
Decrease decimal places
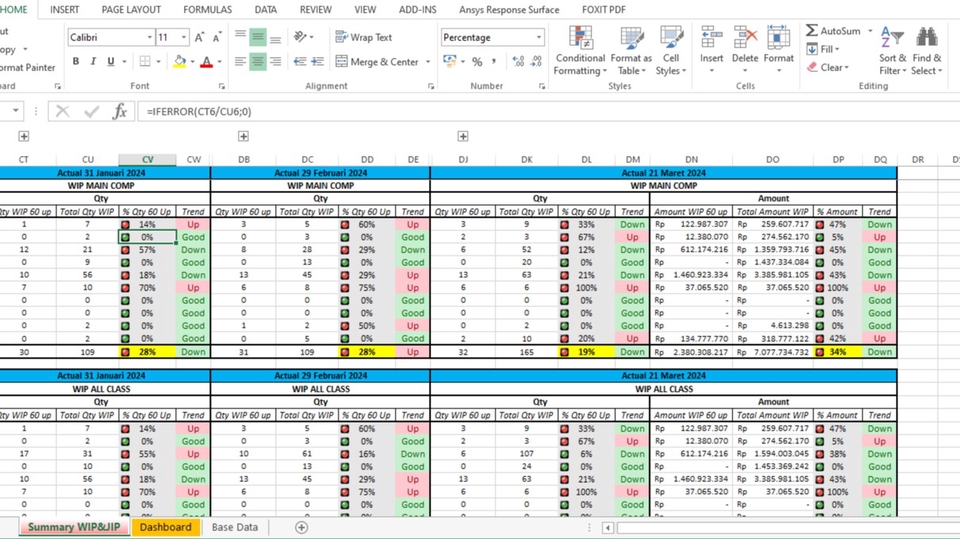click(536, 61)
